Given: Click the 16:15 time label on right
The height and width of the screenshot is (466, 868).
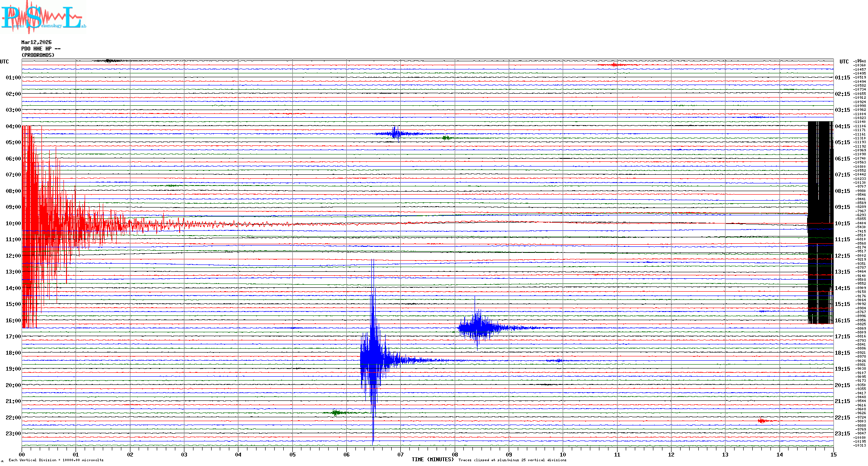Looking at the screenshot, I should [x=842, y=321].
